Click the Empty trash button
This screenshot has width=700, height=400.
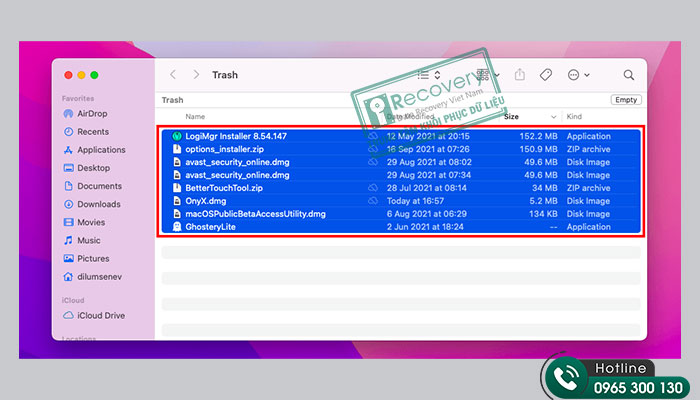click(x=626, y=100)
